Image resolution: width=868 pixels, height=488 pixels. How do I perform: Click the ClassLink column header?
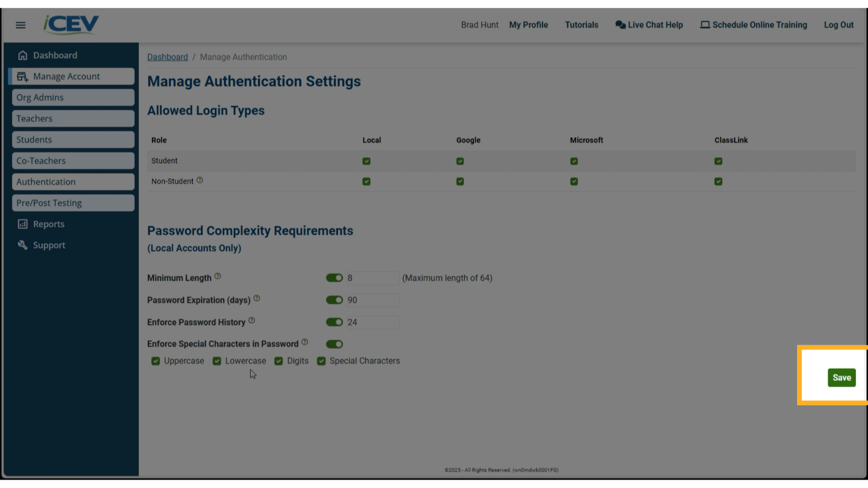tap(731, 140)
